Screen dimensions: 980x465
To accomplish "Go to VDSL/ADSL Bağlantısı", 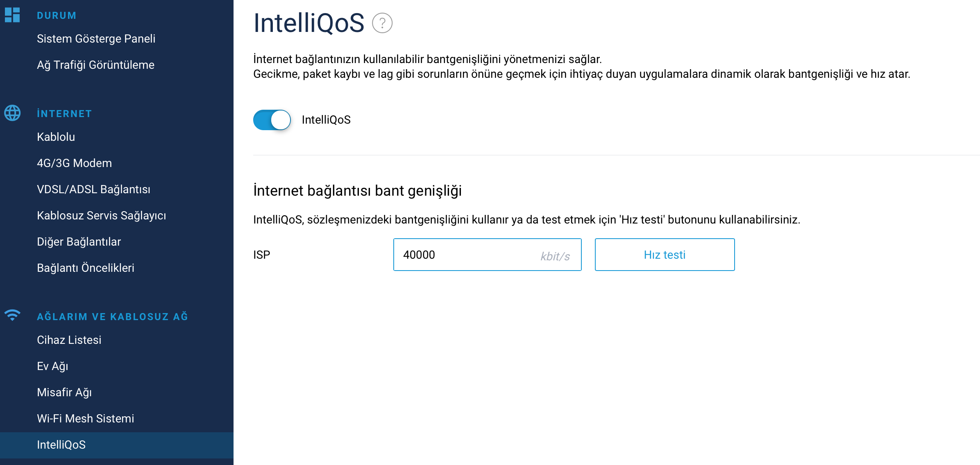I will coord(93,190).
